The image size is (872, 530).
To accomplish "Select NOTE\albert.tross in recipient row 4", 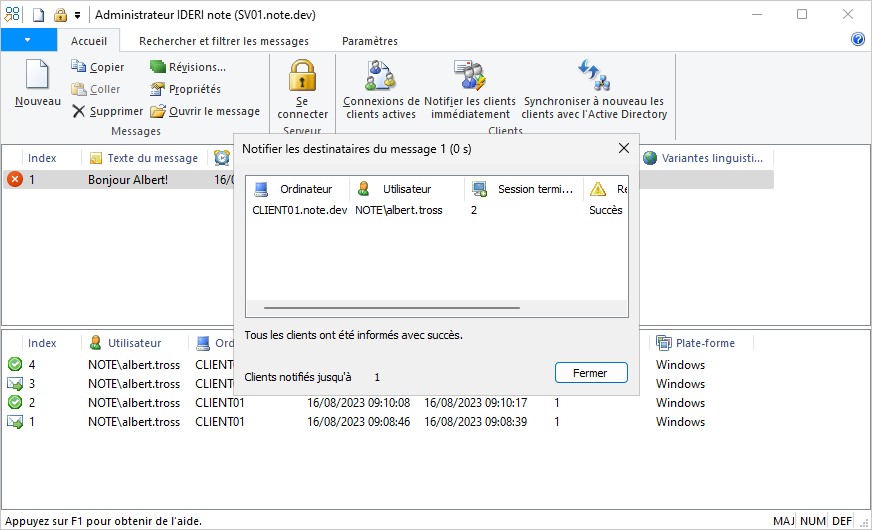I will [134, 365].
